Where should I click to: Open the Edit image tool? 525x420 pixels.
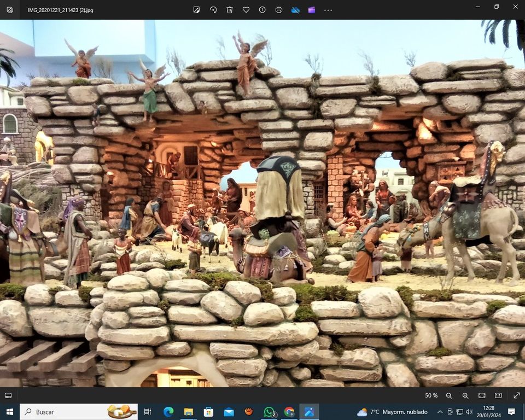click(197, 10)
